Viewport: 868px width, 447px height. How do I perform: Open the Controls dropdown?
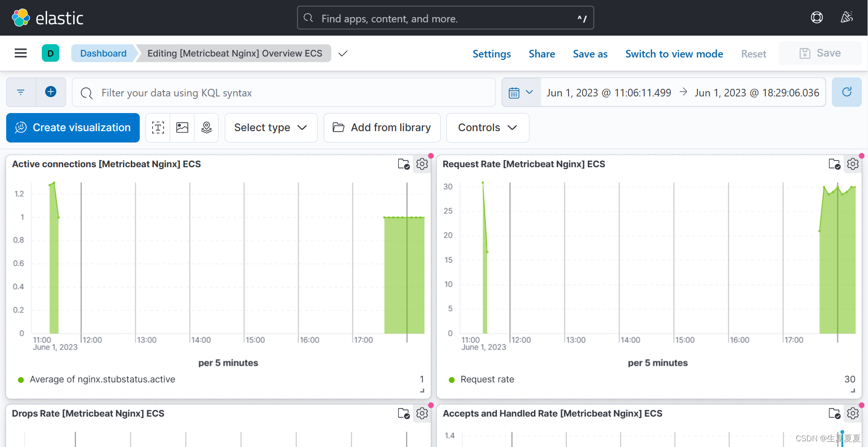pyautogui.click(x=488, y=128)
